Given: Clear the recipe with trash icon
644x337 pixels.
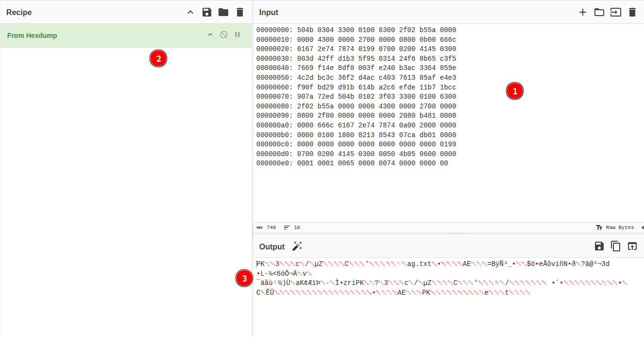Looking at the screenshot, I should [x=240, y=12].
